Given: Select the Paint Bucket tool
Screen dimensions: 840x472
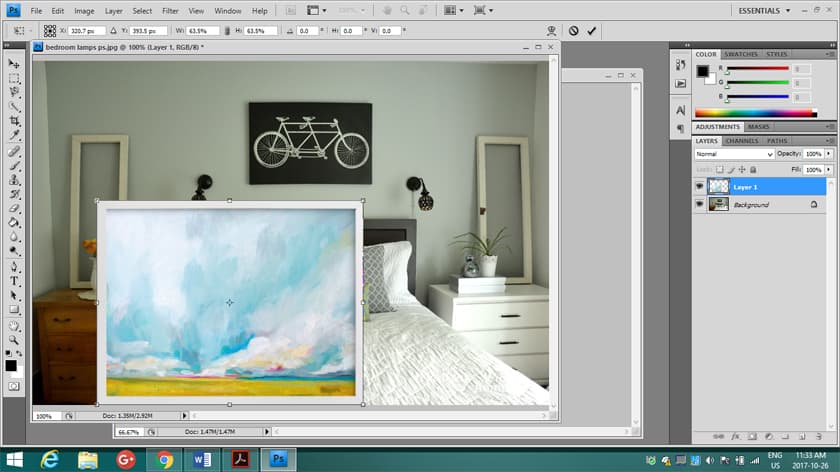Looking at the screenshot, I should [x=14, y=222].
